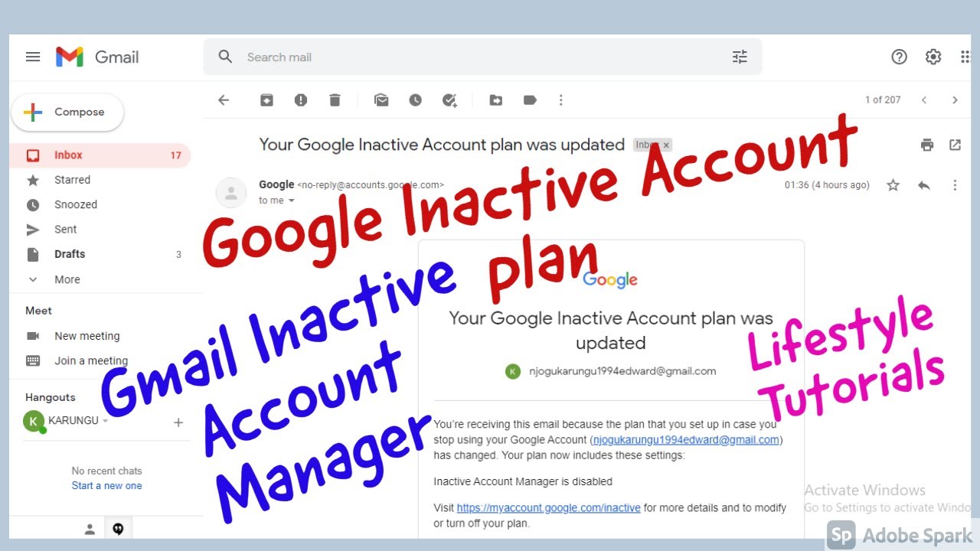Click the Google sender name
The image size is (980, 551).
tap(276, 184)
